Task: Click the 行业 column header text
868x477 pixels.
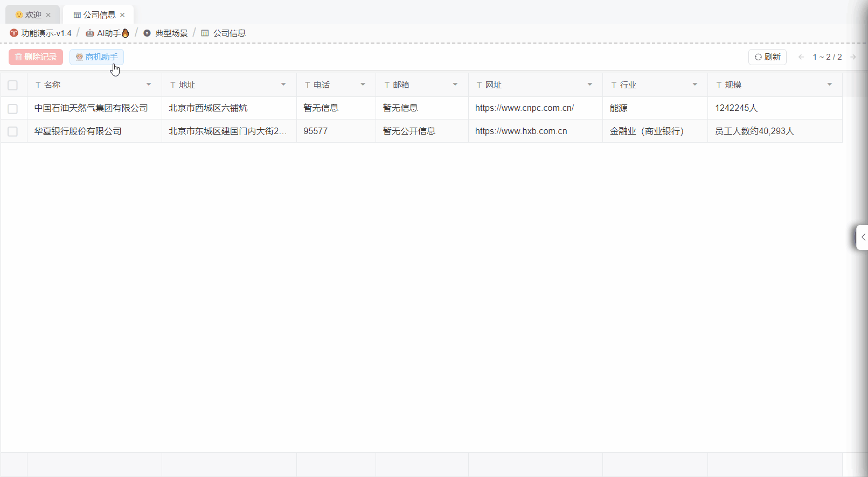Action: tap(628, 85)
